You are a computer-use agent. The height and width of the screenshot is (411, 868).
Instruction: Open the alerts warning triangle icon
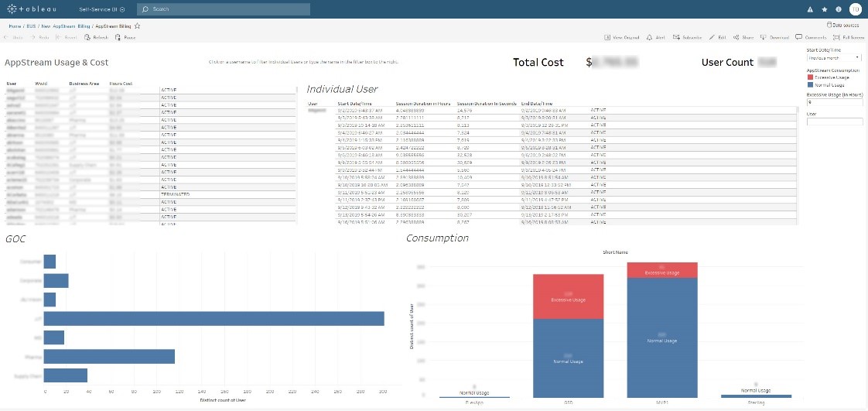pos(810,9)
